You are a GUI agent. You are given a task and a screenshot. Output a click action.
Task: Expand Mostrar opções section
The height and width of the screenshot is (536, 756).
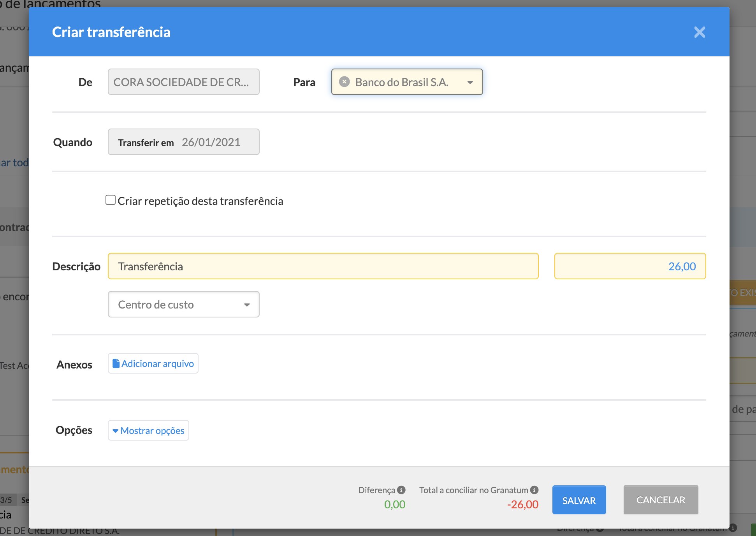pos(152,430)
